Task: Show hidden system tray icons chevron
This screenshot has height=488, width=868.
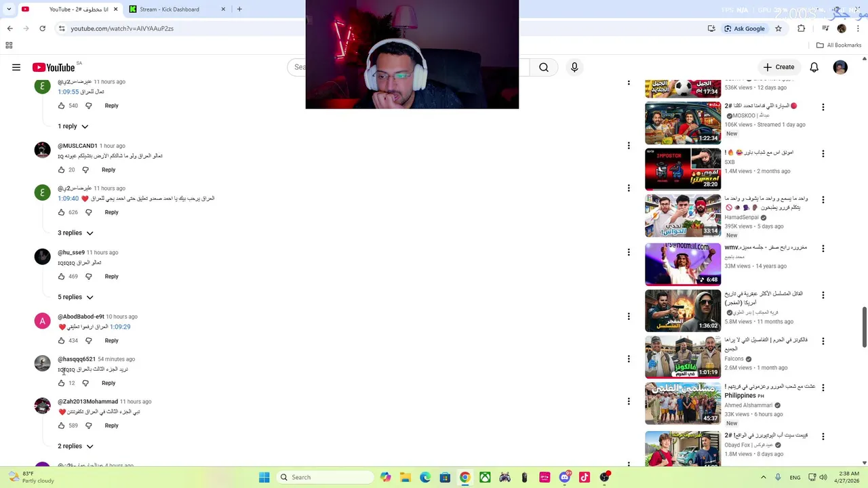Action: coord(764,477)
